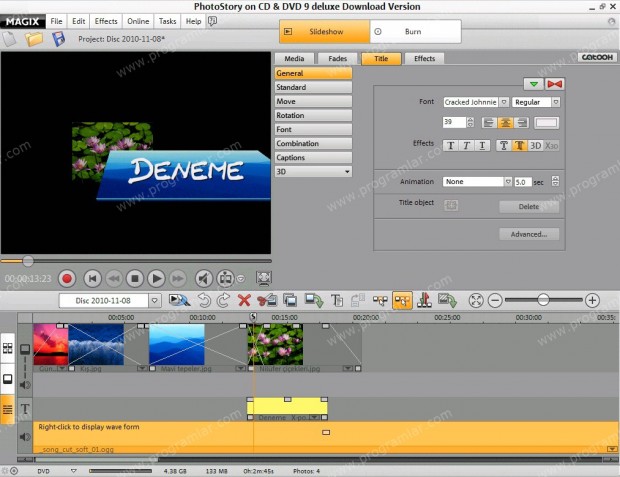Viewport: 620px width, 477px height.
Task: Open the DVD disc type dropdown
Action: point(74,471)
